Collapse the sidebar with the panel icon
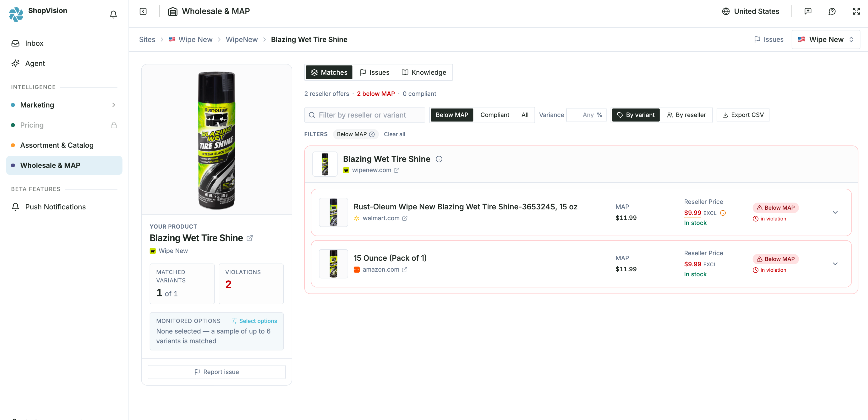 tap(143, 11)
